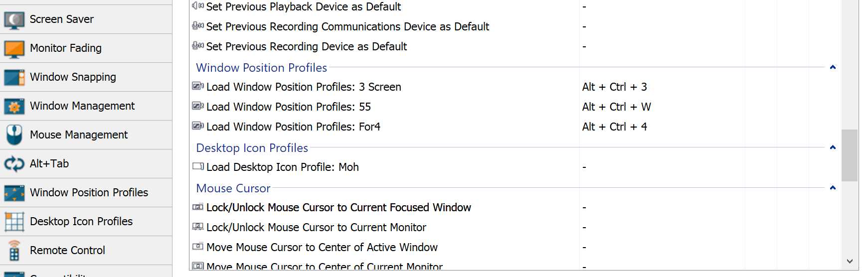This screenshot has width=868, height=277.
Task: Click the Screen Saver sidebar icon
Action: click(14, 19)
